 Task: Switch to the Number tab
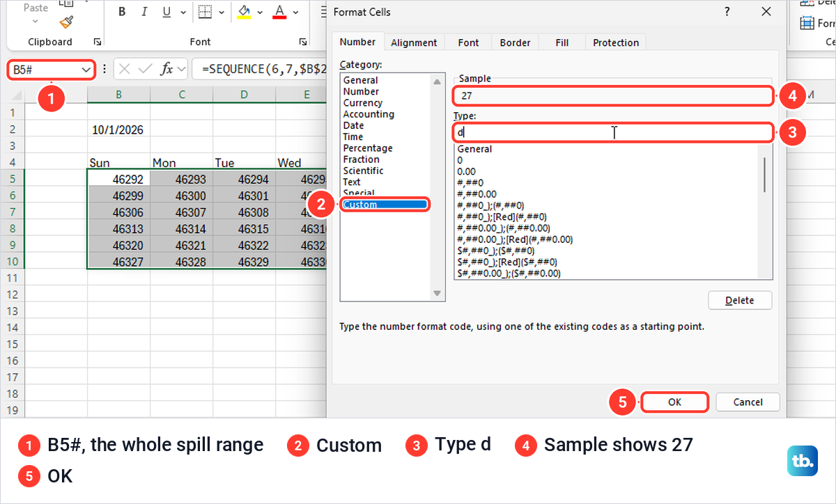tap(357, 42)
